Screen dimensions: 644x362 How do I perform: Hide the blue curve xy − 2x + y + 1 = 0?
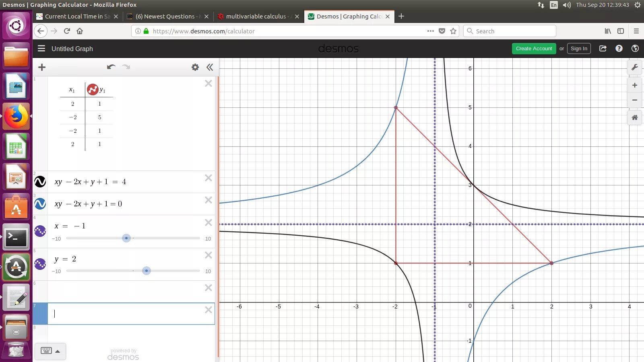40,204
